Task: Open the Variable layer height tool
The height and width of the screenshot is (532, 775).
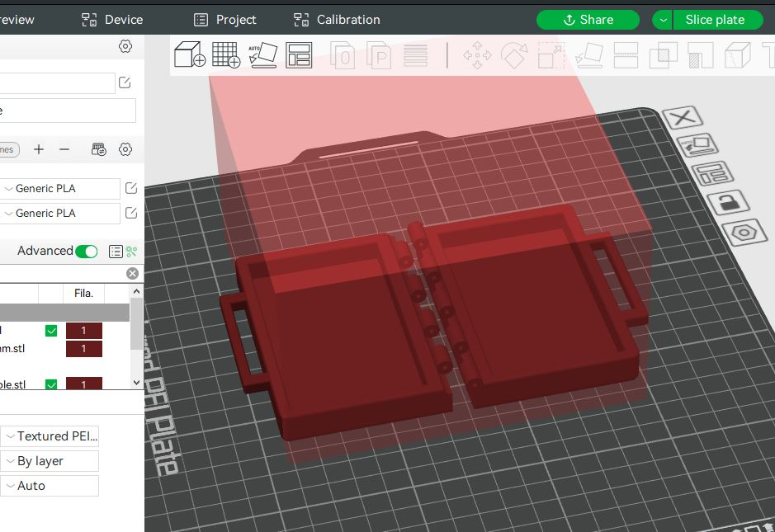Action: tap(415, 55)
